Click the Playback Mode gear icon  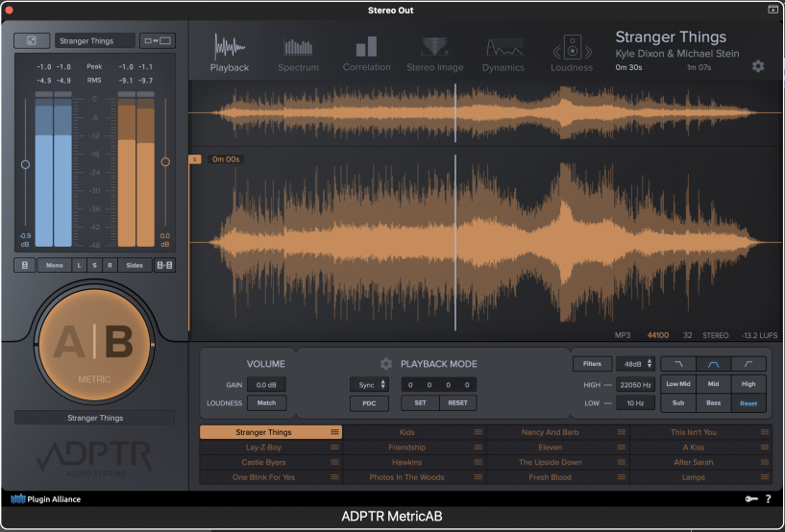(x=386, y=364)
